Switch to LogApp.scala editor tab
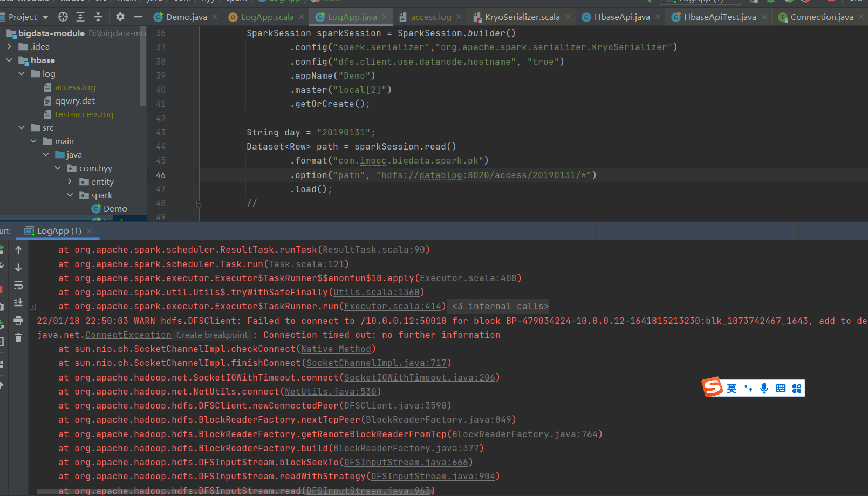This screenshot has width=868, height=496. 267,17
